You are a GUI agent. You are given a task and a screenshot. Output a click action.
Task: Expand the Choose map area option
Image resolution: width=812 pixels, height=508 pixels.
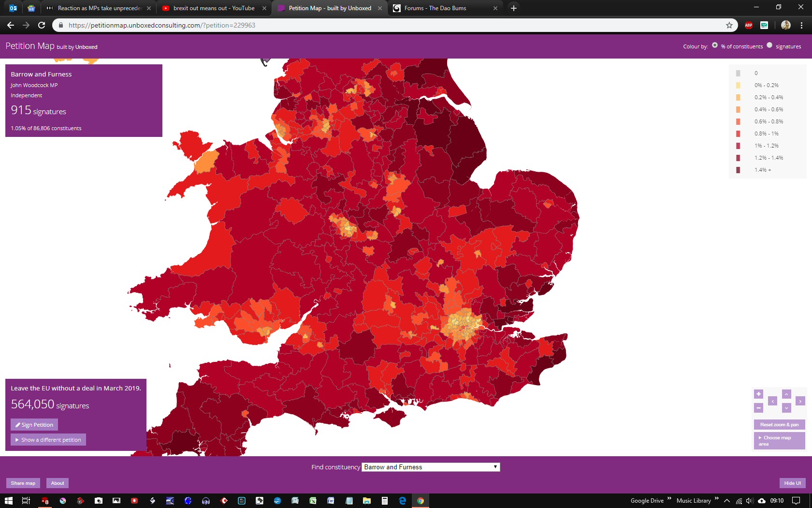[x=779, y=440]
